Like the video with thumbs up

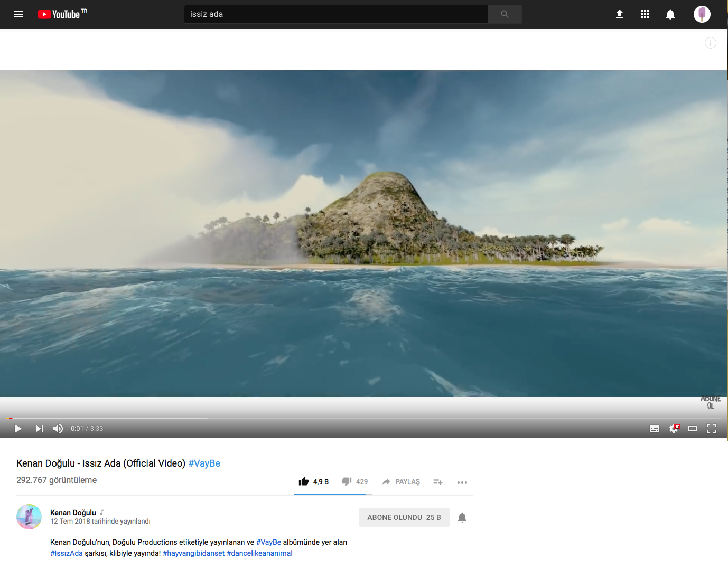pyautogui.click(x=304, y=481)
